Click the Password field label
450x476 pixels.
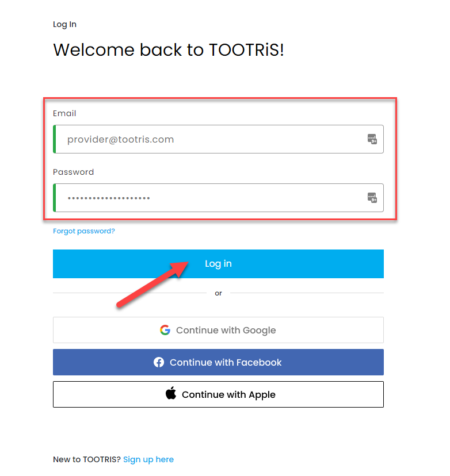[x=73, y=172]
